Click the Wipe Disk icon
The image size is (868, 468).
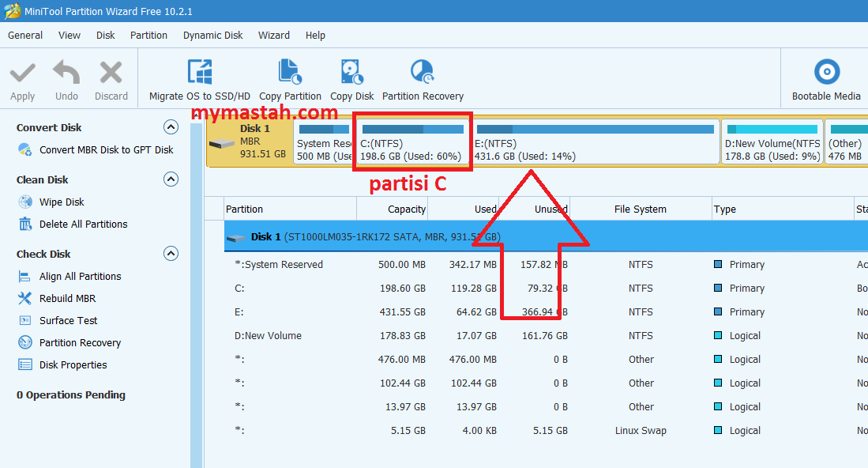(x=25, y=202)
